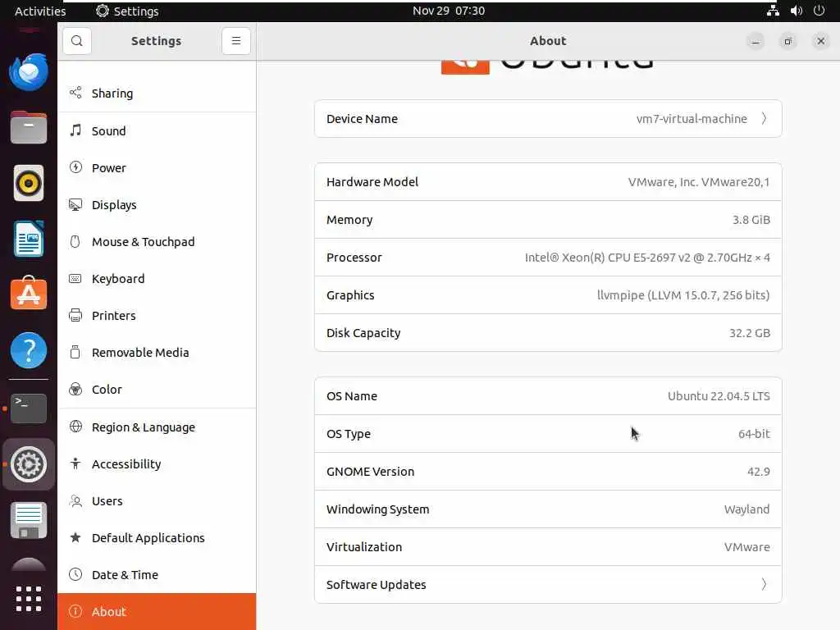Click the Windowing System value Wayland
The width and height of the screenshot is (840, 630).
click(x=746, y=509)
